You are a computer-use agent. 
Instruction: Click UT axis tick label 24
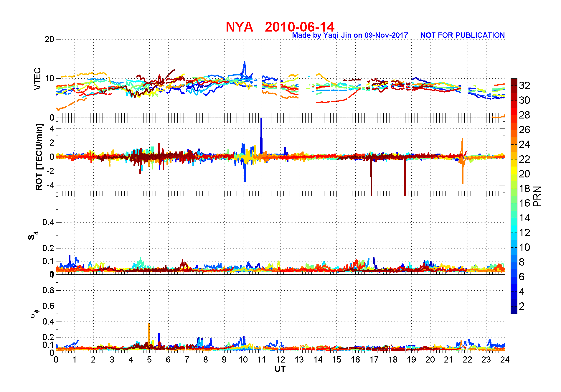click(505, 360)
